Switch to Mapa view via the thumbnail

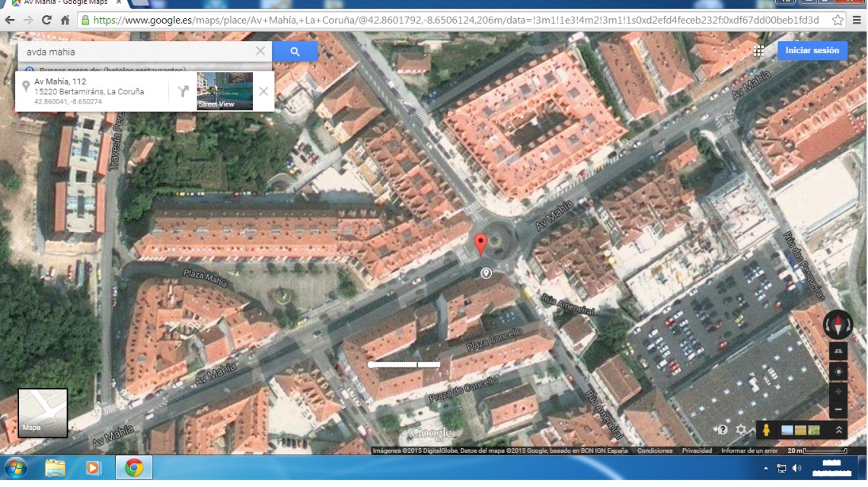pos(43,413)
